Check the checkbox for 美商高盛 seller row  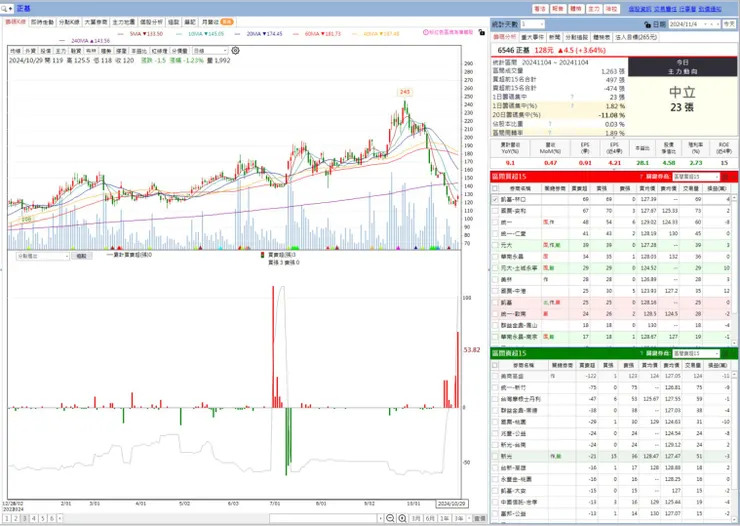[x=495, y=376]
